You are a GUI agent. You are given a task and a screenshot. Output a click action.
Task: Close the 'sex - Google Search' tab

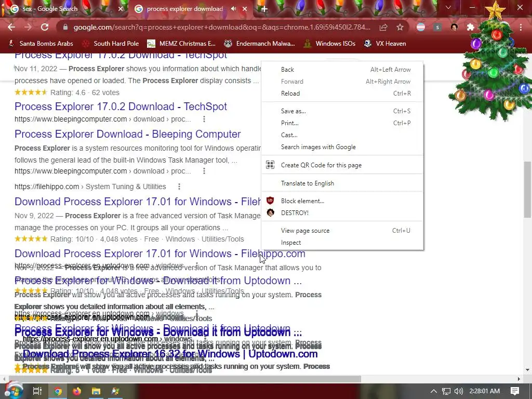click(121, 9)
